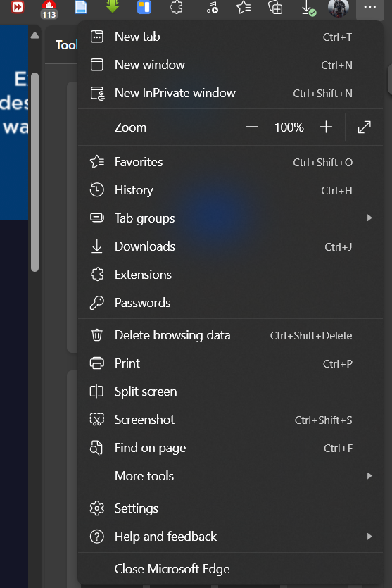
Task: Open the Favorites star toolbar icon
Action: pyautogui.click(x=244, y=7)
